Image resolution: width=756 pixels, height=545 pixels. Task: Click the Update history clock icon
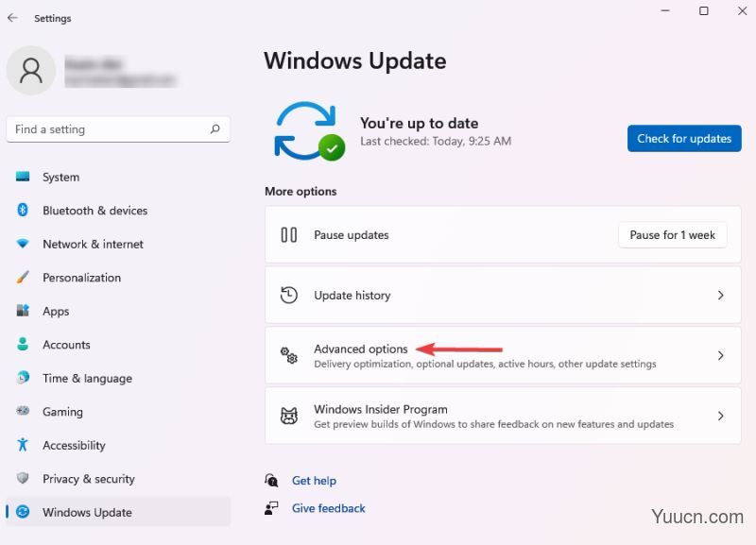click(289, 295)
